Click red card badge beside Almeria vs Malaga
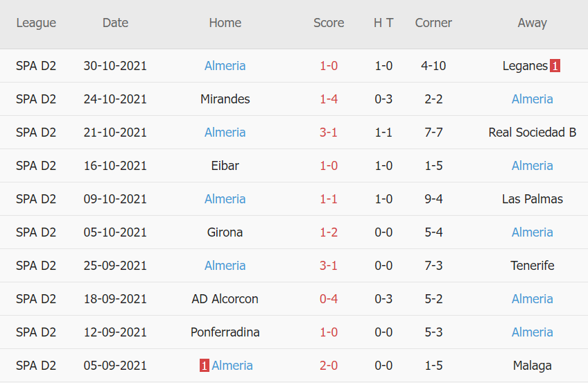588x383 pixels. tap(205, 366)
